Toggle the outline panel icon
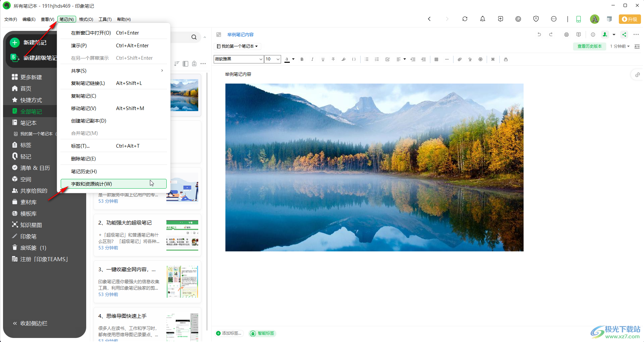 [x=637, y=46]
